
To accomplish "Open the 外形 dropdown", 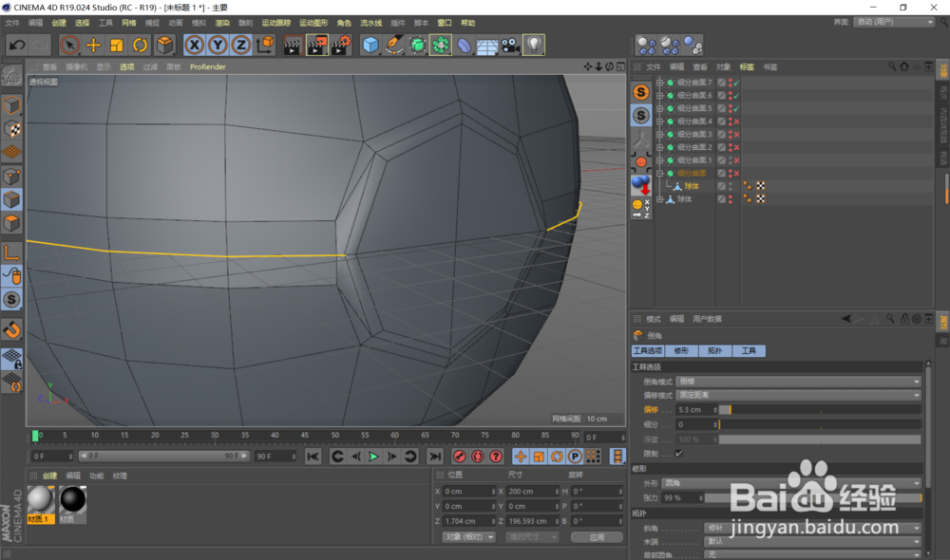I will click(792, 483).
